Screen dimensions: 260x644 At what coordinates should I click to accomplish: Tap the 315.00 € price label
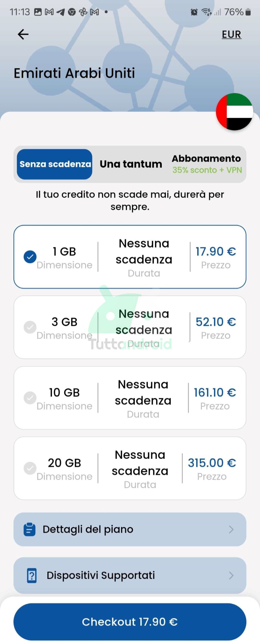212,463
